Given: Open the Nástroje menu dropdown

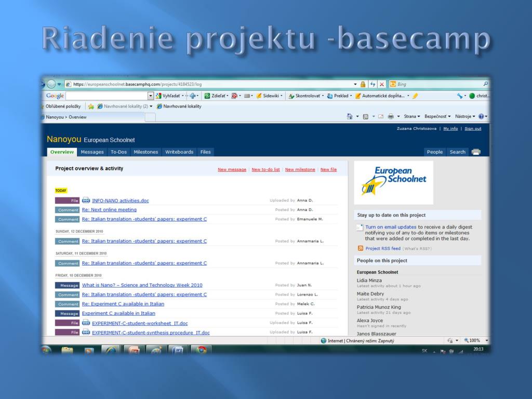Looking at the screenshot, I should click(x=465, y=116).
